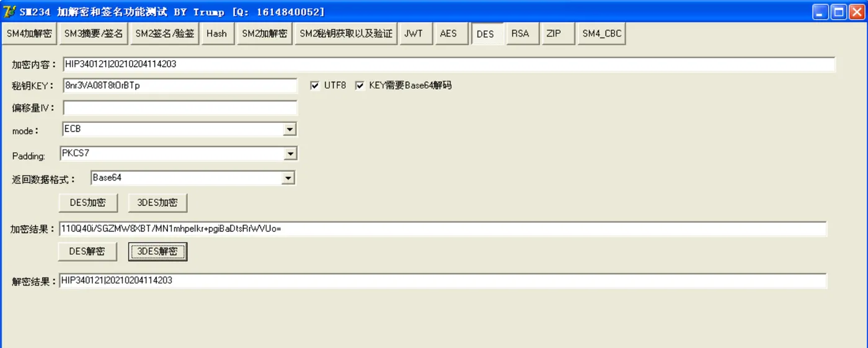Click the 3DES加密 button
Screen dimensions: 868x348
(x=157, y=202)
